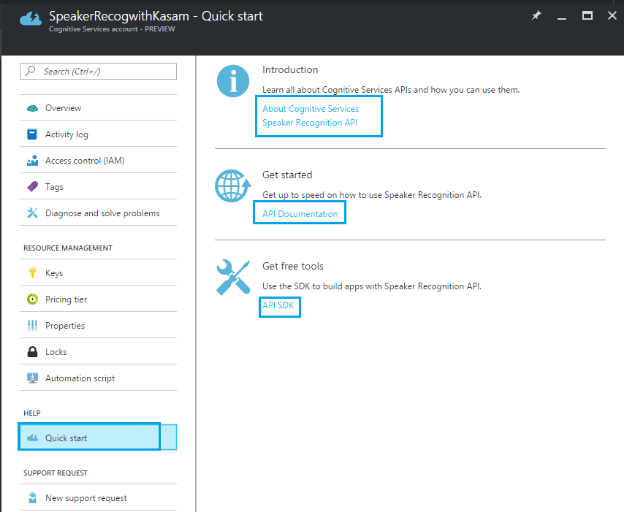Screen dimensions: 624x513
Task: Open the API Documentation link
Action: [300, 213]
